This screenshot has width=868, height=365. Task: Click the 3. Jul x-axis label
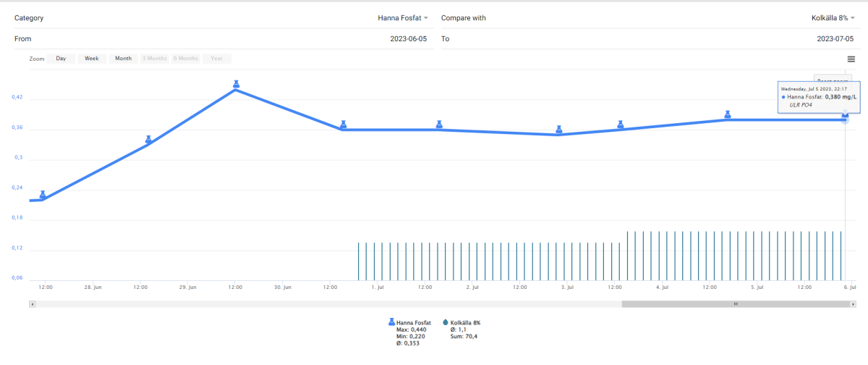pos(567,288)
